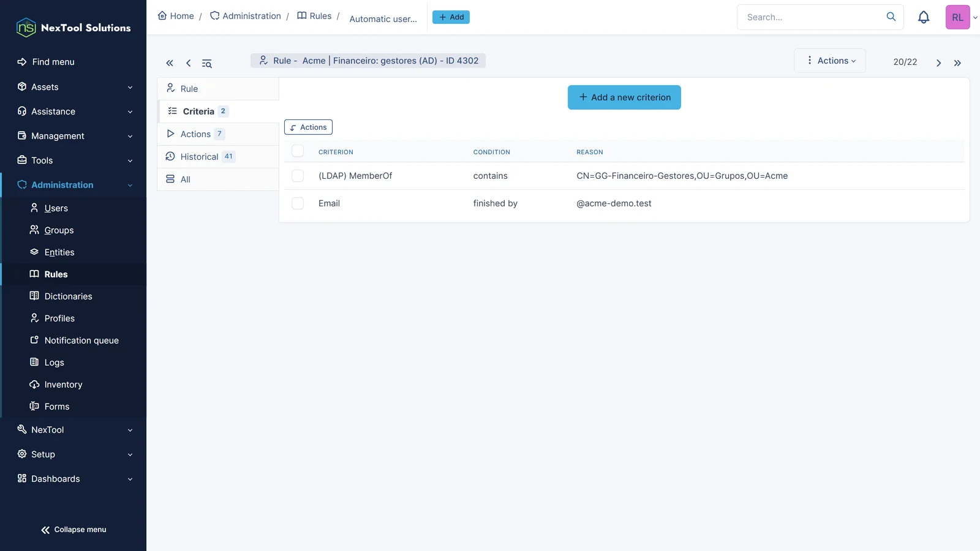
Task: Switch to the Actions 7 tab
Action: coord(218,134)
